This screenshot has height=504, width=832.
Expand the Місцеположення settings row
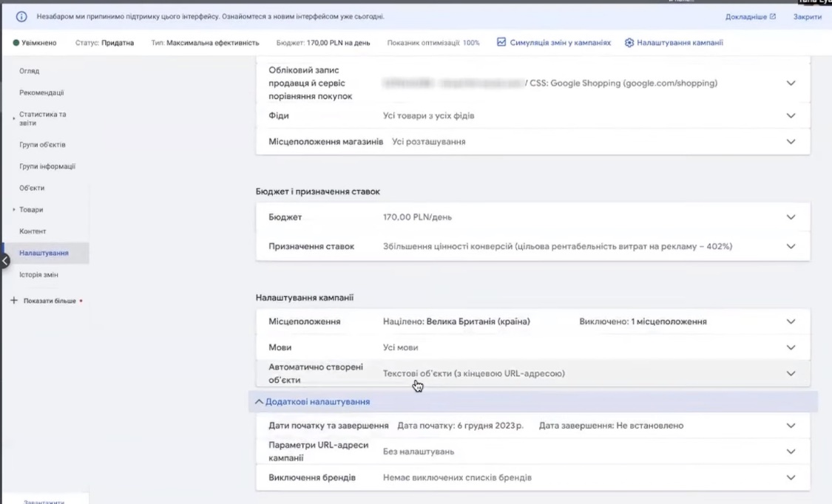pyautogui.click(x=791, y=321)
